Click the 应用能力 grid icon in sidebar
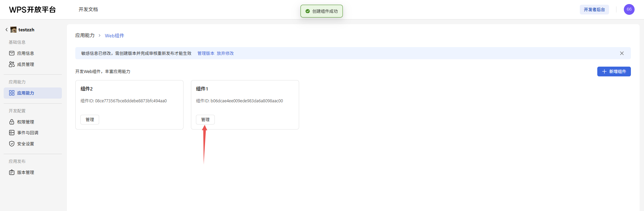644x211 pixels. point(12,93)
